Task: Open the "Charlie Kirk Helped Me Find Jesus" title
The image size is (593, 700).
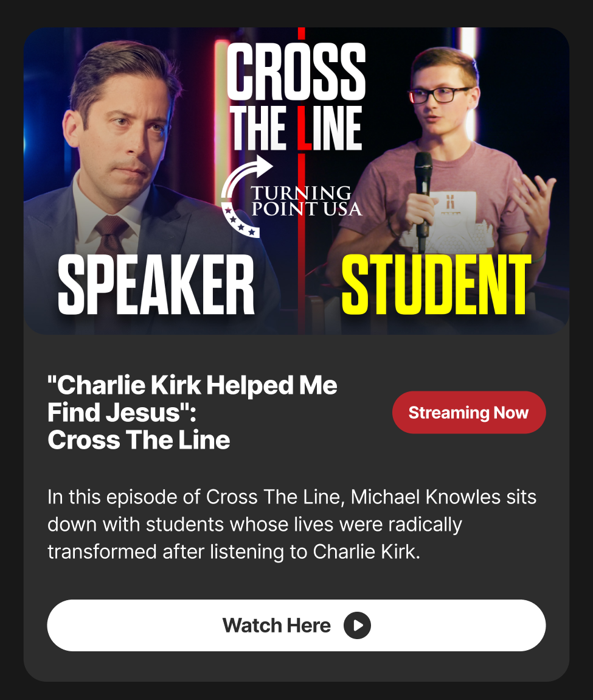Action: pyautogui.click(x=192, y=413)
